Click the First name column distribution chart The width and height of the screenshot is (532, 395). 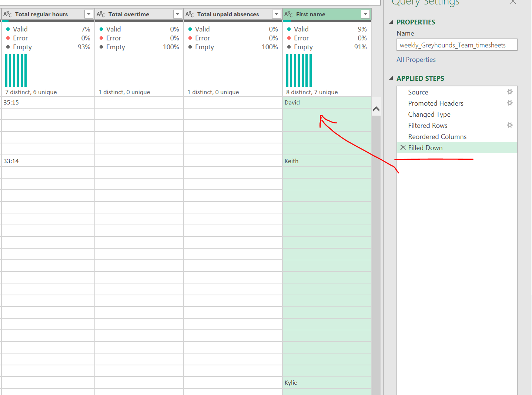coord(299,70)
